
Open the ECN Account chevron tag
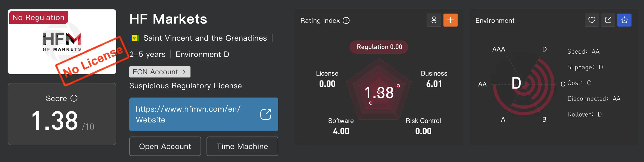[160, 72]
